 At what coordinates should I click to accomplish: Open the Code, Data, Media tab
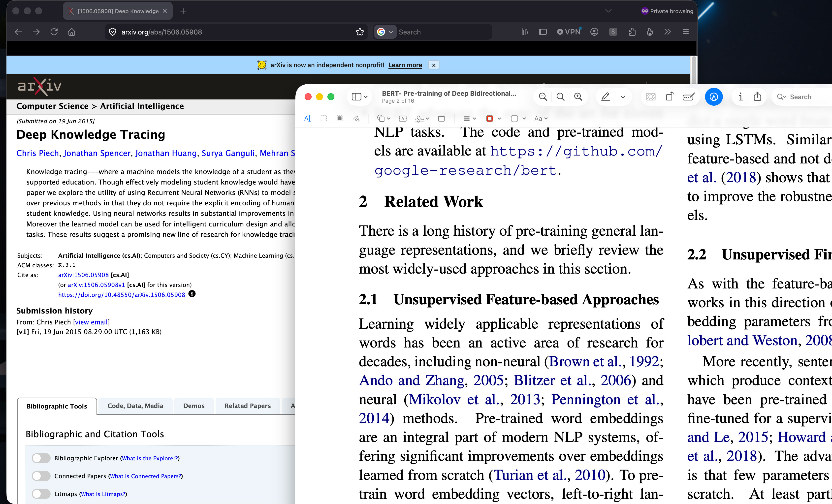[x=135, y=406]
